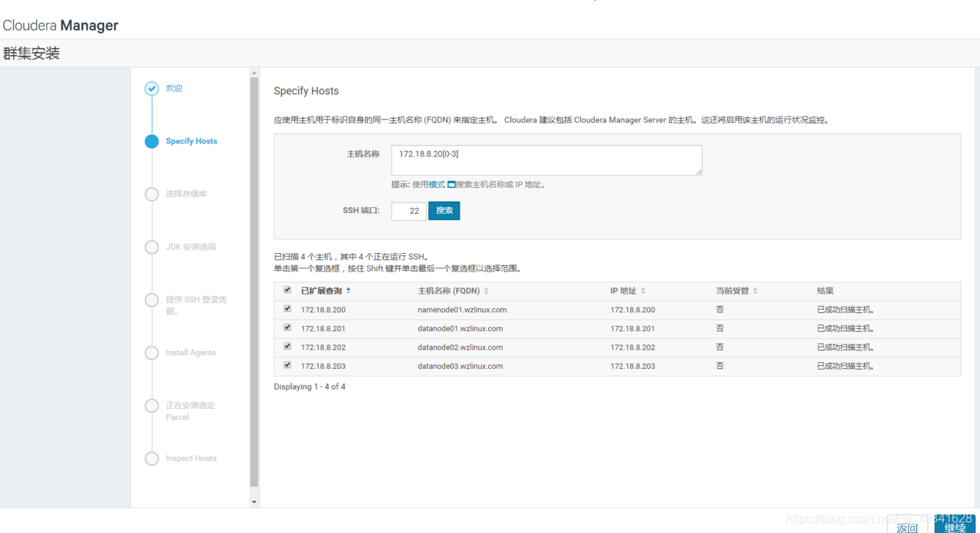Click the wizard sidebar scrollbar down arrow
The width and height of the screenshot is (980, 533).
(x=254, y=502)
